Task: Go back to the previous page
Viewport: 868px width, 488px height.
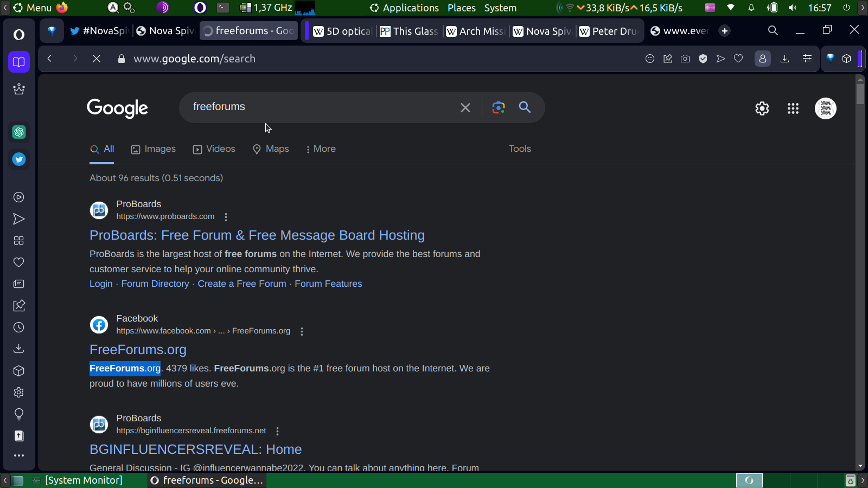Action: [x=49, y=59]
